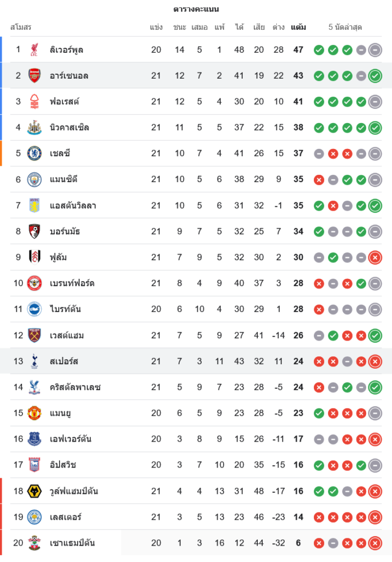Screen dimensions: 392x562
Task: Click the Brighton club crest icon
Action: 35,309
